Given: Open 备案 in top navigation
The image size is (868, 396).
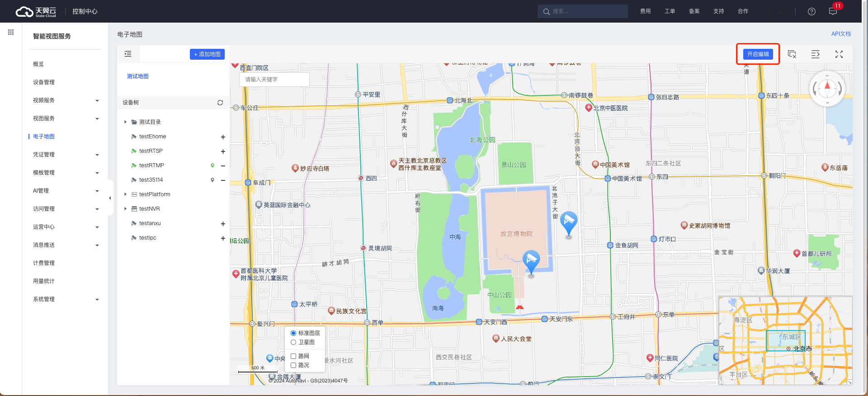Looking at the screenshot, I should (x=694, y=11).
